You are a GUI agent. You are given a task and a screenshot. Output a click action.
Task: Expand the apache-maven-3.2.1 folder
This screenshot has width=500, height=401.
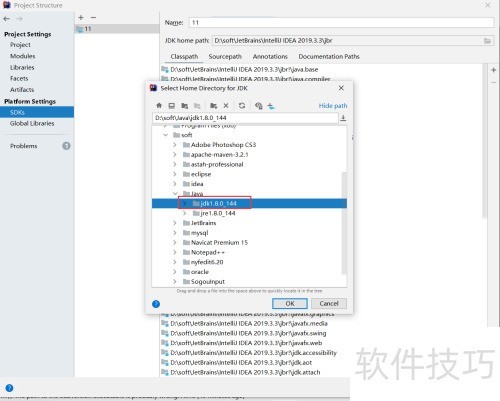pos(175,155)
